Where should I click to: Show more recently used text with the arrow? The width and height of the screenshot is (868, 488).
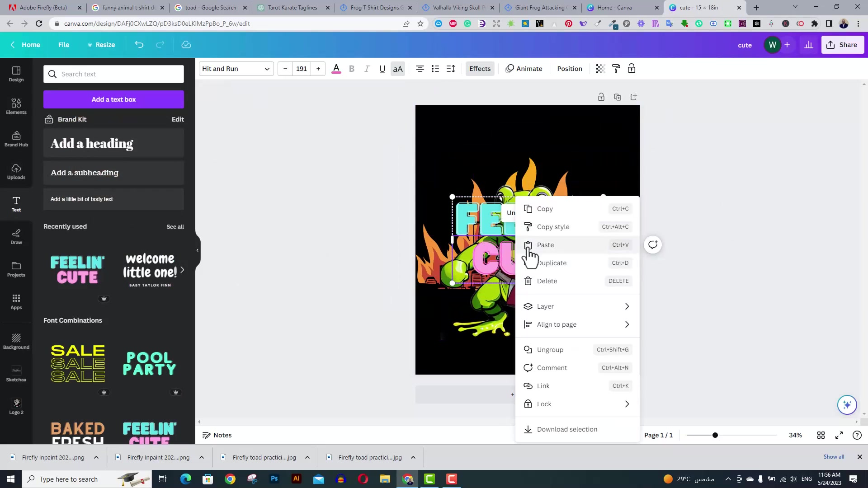[x=182, y=270]
